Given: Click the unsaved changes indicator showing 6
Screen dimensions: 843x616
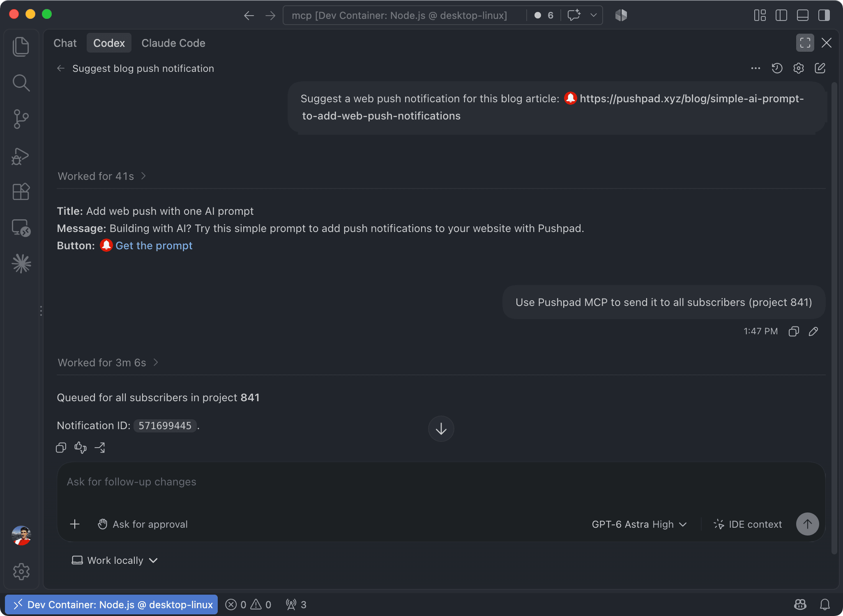Looking at the screenshot, I should click(544, 16).
